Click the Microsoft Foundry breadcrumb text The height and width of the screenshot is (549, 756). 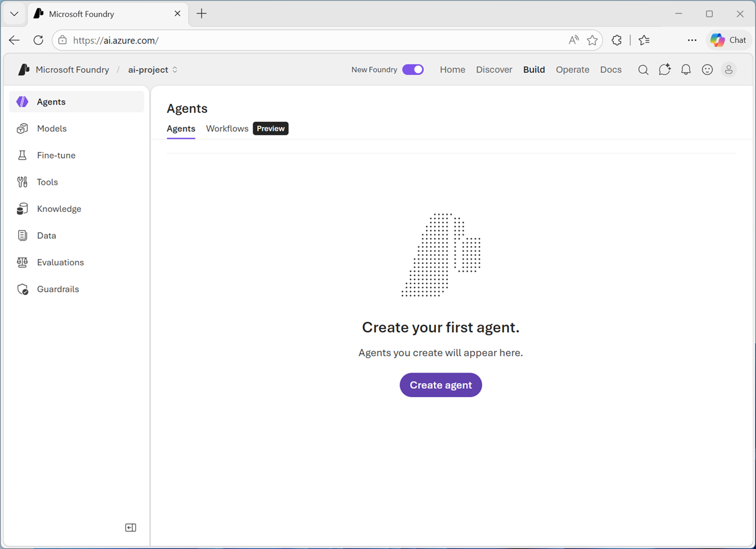(72, 69)
